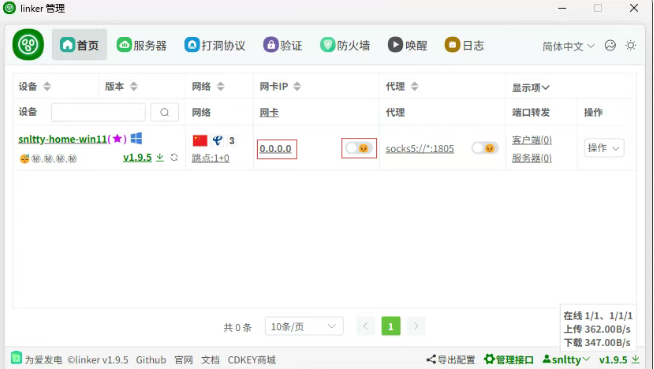The height and width of the screenshot is (369, 654).
Task: Select the 唤醒 wake tab
Action: pos(407,45)
